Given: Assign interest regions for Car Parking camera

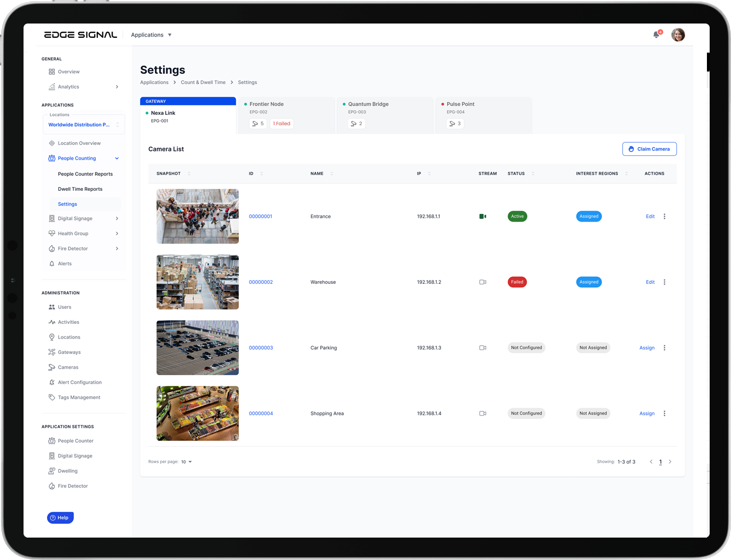Looking at the screenshot, I should [647, 347].
